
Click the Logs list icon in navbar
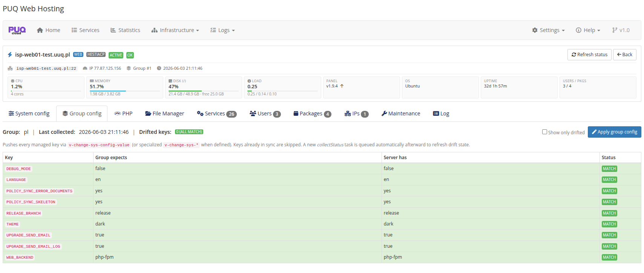(213, 30)
